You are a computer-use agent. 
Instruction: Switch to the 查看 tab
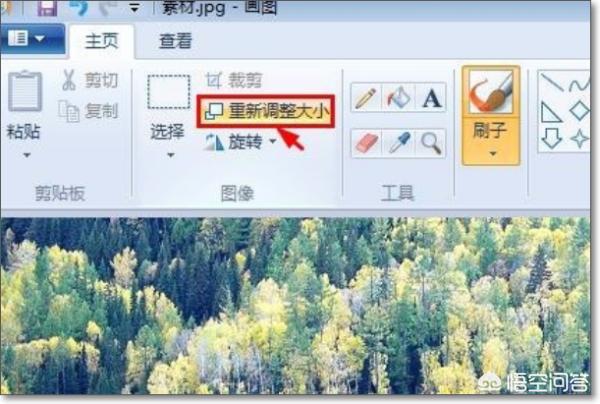point(176,41)
